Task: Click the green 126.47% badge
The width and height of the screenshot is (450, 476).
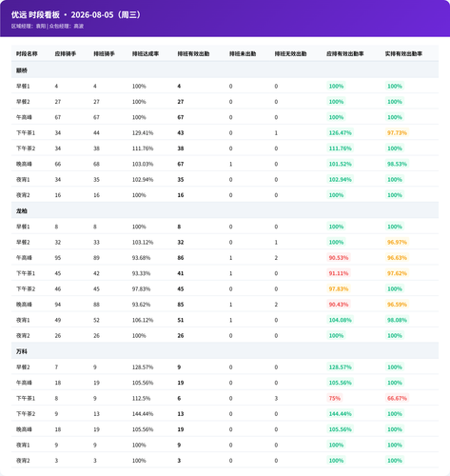Action: tap(340, 133)
